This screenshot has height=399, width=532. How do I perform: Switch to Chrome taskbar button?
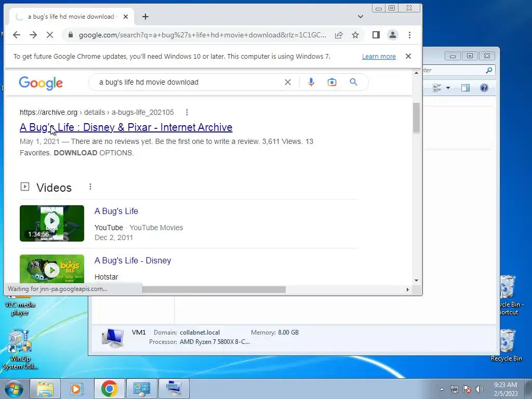pos(109,389)
